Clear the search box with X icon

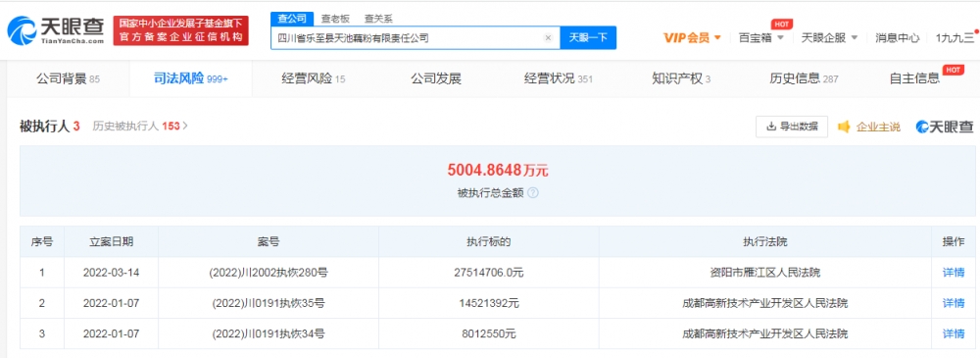548,38
